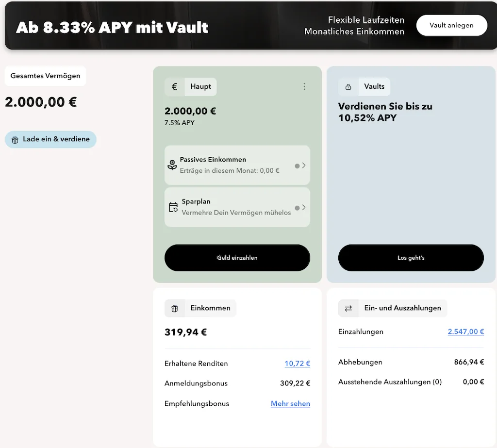The width and height of the screenshot is (497, 448).
Task: Click the euro icon on the Haupt card
Action: tap(174, 86)
